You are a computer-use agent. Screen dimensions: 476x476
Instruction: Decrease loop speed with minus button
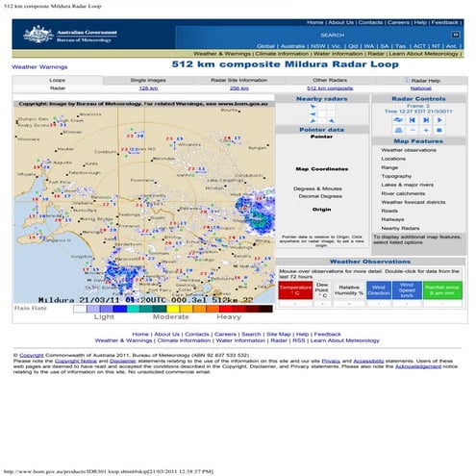(413, 130)
